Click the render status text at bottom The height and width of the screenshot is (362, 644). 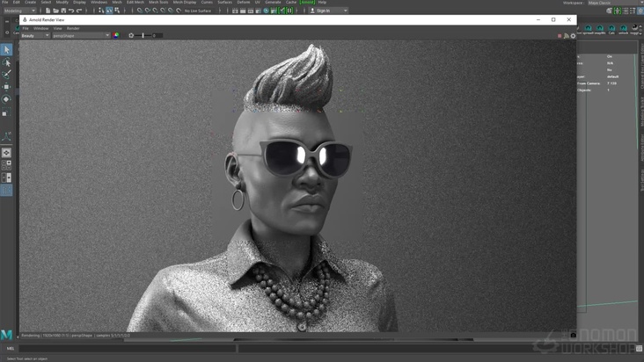pos(76,336)
